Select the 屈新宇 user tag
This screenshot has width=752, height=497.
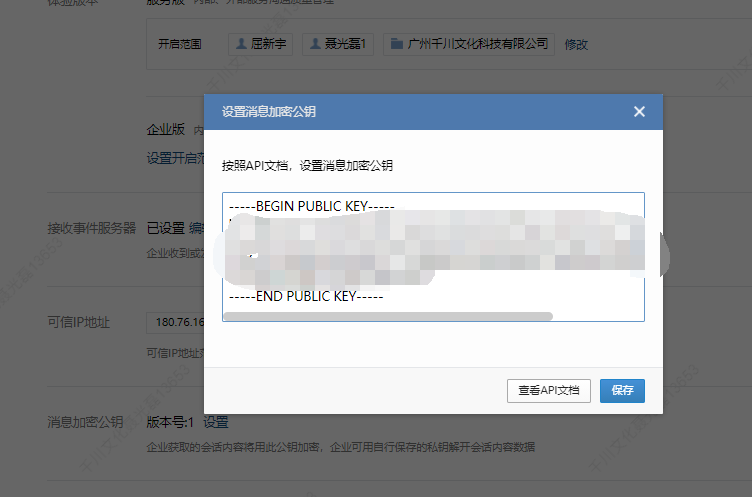tap(260, 44)
